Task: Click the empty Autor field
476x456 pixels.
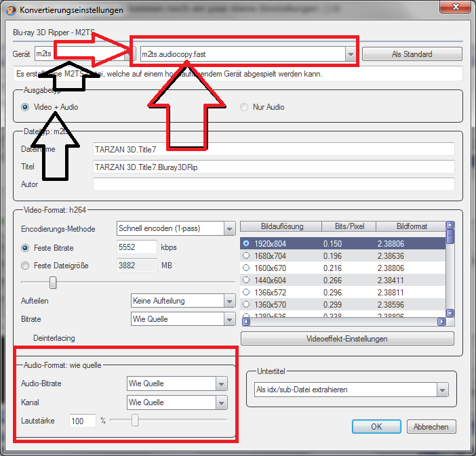Action: pyautogui.click(x=273, y=184)
